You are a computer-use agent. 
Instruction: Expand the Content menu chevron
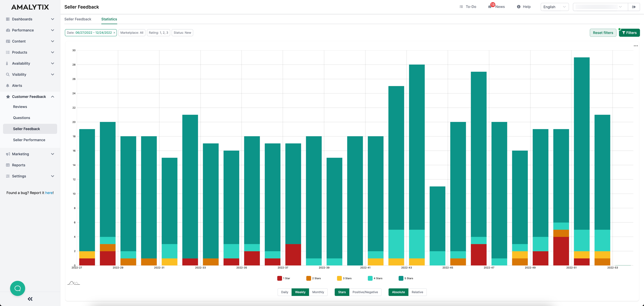52,41
